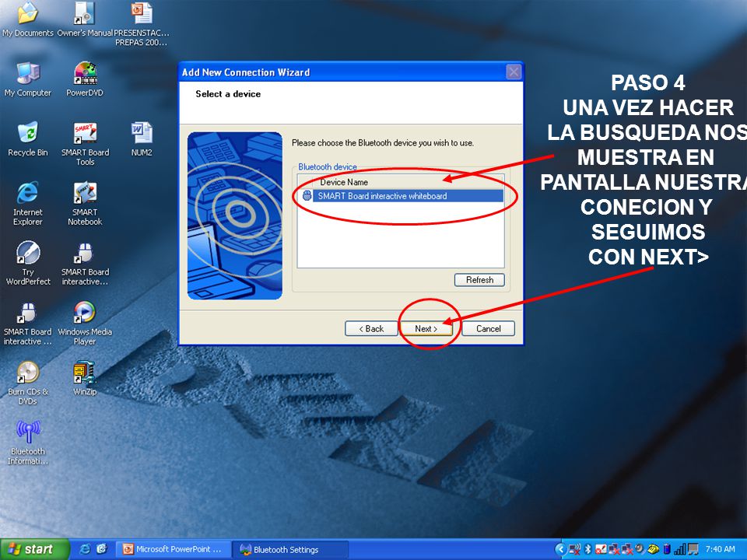Open the Windows start menu
The width and height of the screenshot is (747, 560).
(x=33, y=549)
